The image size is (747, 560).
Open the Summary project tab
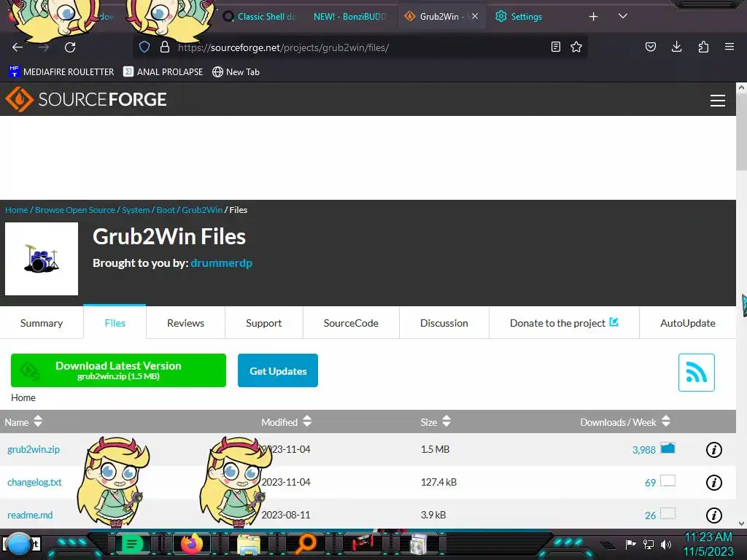[x=42, y=323]
